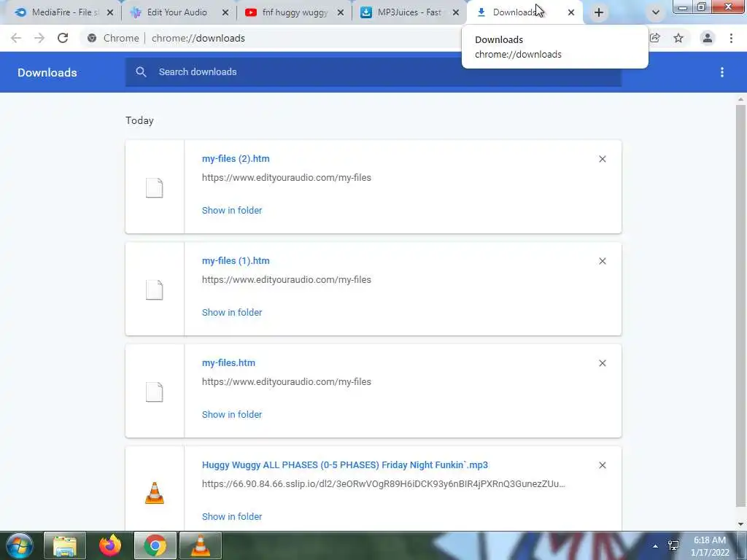The height and width of the screenshot is (560, 747).
Task: Open the share icon in address bar
Action: click(655, 38)
